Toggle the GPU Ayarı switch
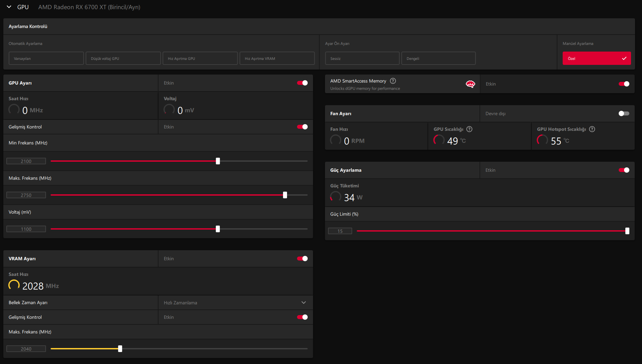 click(x=302, y=83)
